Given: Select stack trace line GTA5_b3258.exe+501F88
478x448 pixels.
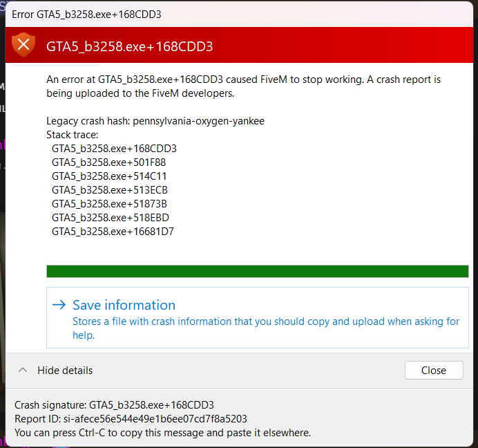Looking at the screenshot, I should [x=109, y=162].
